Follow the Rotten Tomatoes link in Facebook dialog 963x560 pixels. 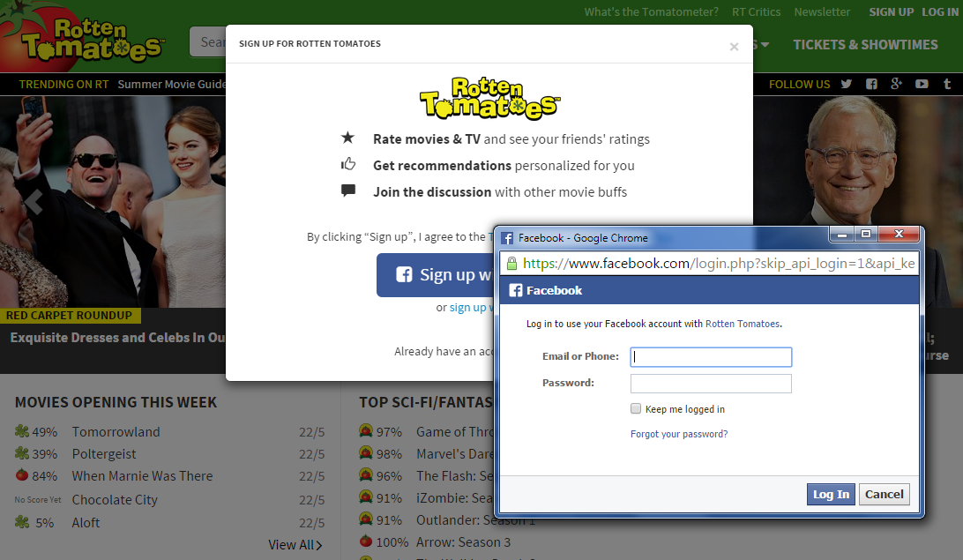tap(742, 324)
